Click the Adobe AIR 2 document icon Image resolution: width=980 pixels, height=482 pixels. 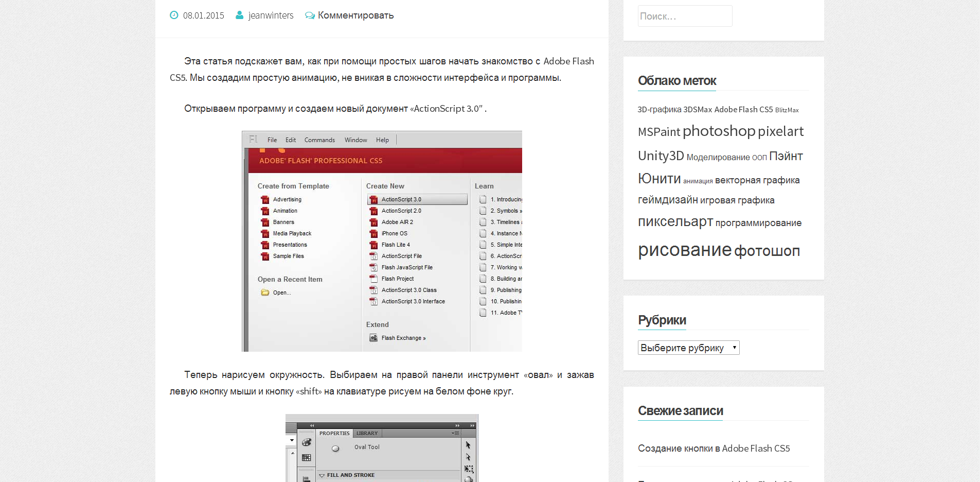tap(373, 222)
